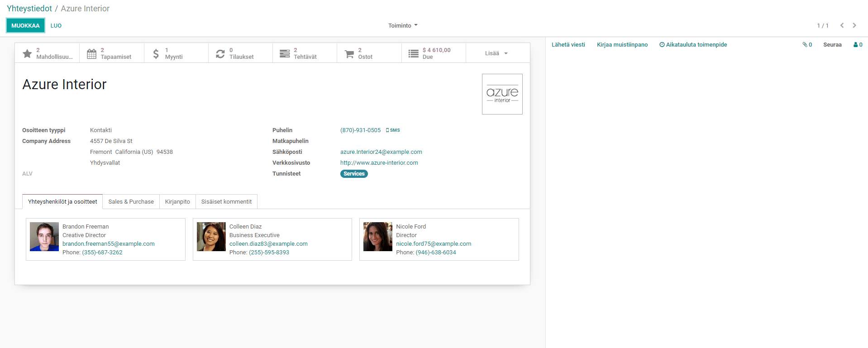Click Lähetä viesti button
868x348 pixels.
coord(568,45)
